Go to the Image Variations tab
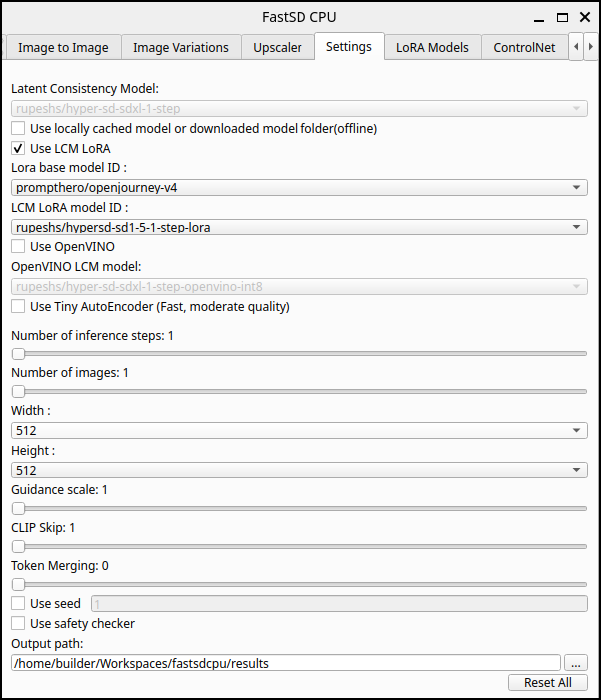This screenshot has height=700, width=601. point(181,47)
